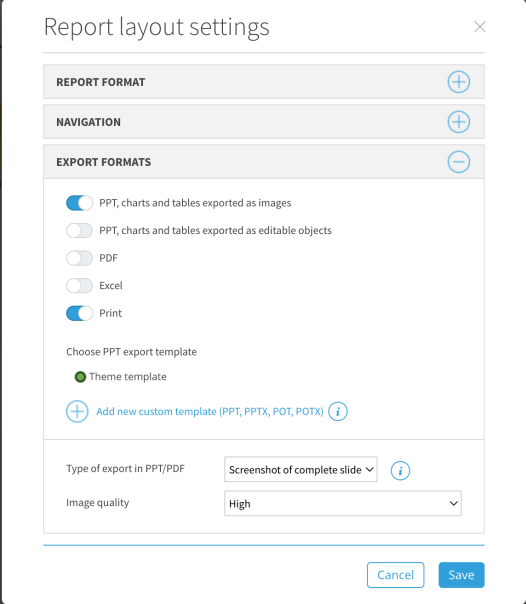Enable the PDF export toggle
Viewport: 526px width, 604px height.
tap(79, 258)
